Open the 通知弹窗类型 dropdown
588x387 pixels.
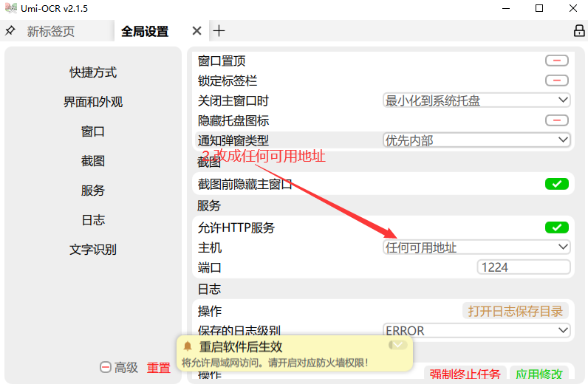[x=476, y=140]
